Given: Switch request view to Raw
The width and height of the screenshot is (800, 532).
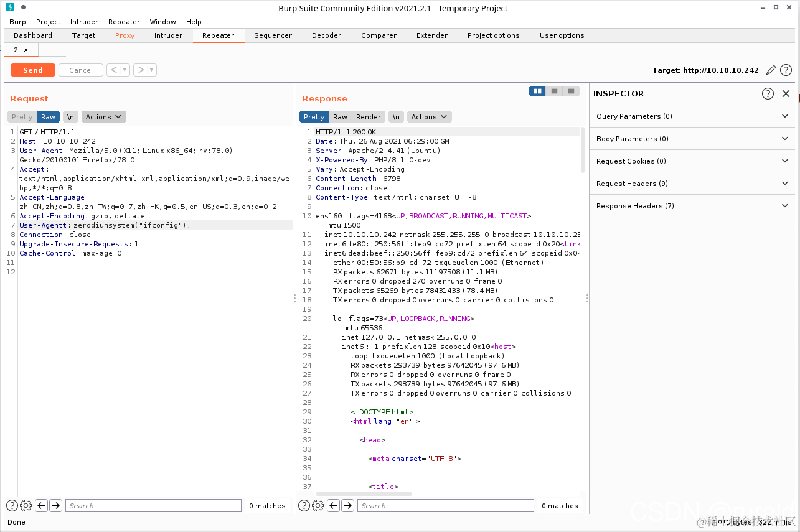Looking at the screenshot, I should tap(48, 116).
